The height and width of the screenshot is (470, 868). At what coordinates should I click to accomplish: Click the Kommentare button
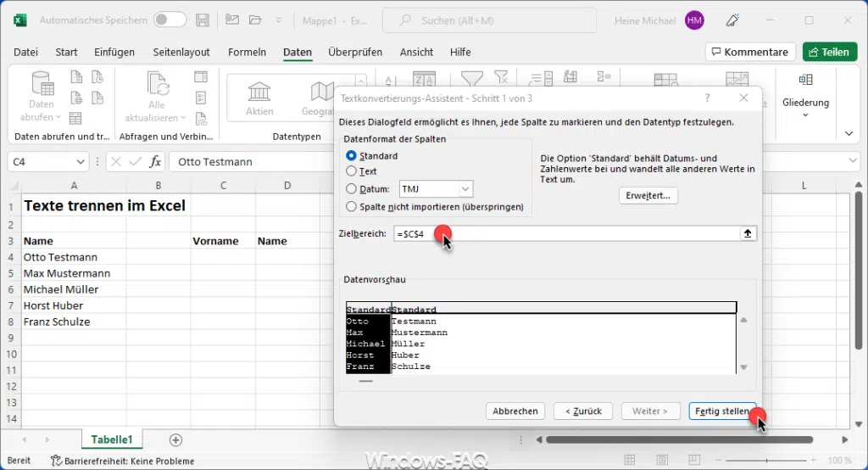click(x=750, y=52)
